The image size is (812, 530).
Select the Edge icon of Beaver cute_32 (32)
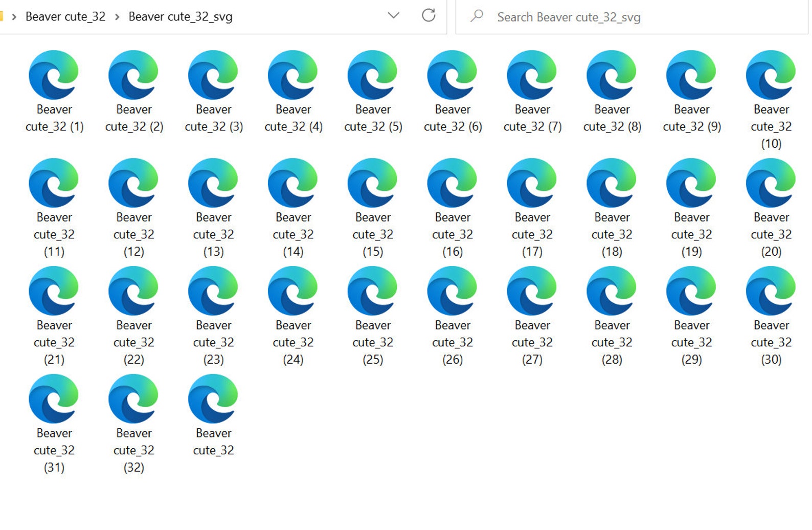(x=133, y=399)
